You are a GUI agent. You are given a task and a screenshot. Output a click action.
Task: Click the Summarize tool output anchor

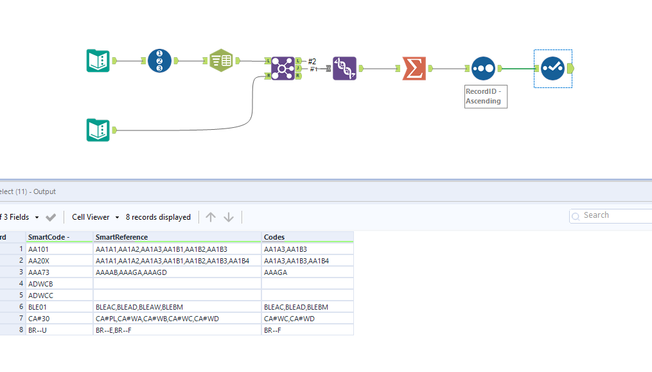tap(430, 68)
